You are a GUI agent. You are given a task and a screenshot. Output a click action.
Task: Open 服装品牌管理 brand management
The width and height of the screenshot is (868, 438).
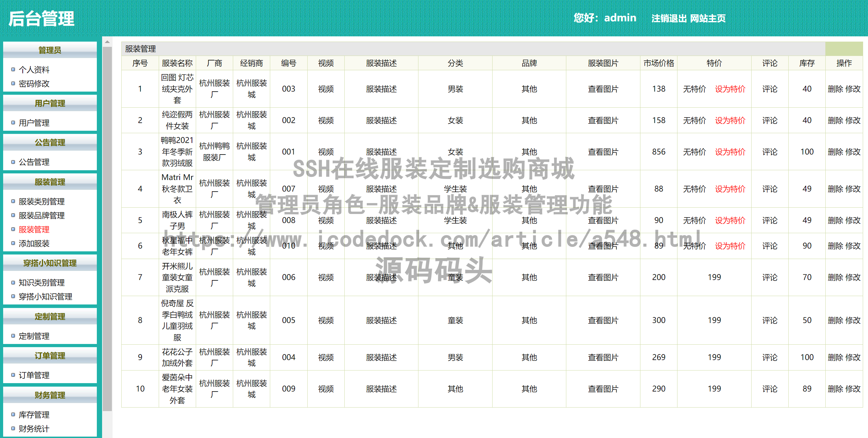(41, 215)
